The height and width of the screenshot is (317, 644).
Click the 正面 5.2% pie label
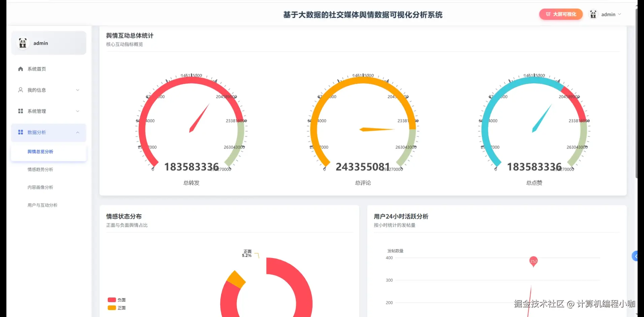[247, 254]
